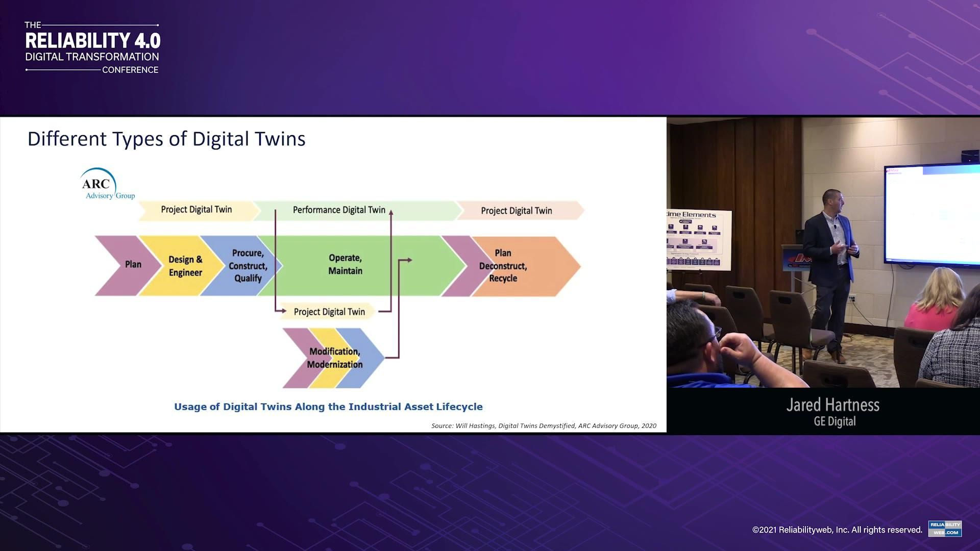
Task: Click the ReliabilityWeb.com logo badge
Action: pyautogui.click(x=945, y=529)
